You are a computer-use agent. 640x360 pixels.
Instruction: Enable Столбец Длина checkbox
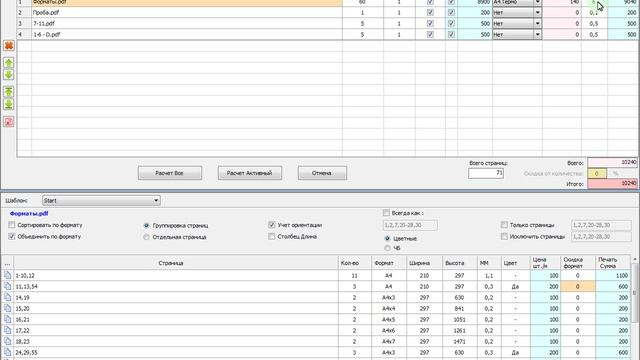[272, 236]
